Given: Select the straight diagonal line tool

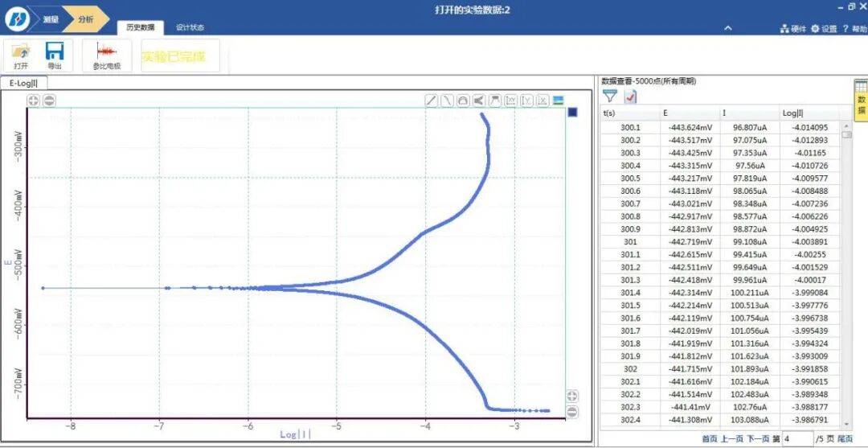Looking at the screenshot, I should click(432, 101).
